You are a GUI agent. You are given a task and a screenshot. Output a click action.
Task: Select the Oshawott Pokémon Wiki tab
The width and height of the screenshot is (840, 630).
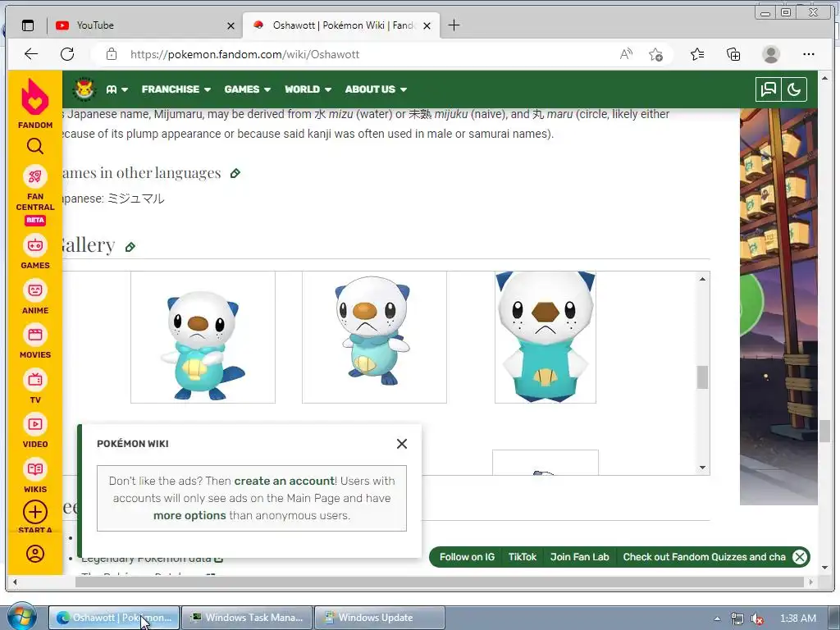(x=340, y=25)
